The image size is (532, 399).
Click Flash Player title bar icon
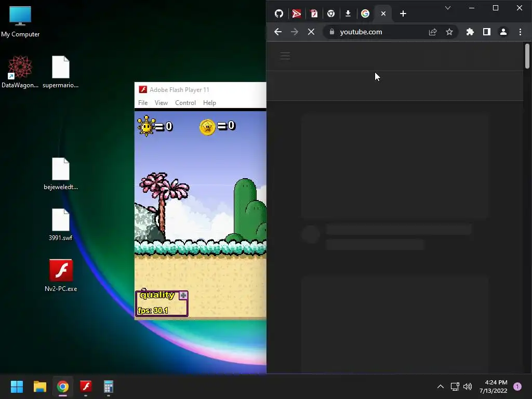(x=143, y=89)
